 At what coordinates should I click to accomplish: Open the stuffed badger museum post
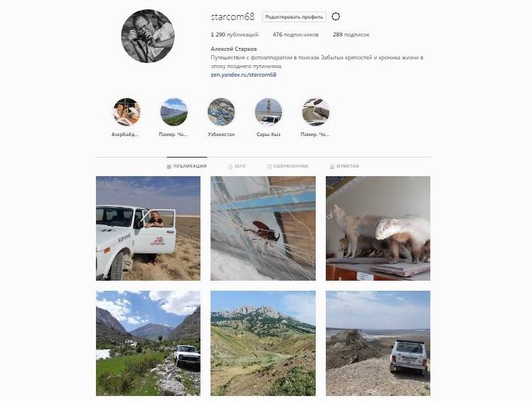pyautogui.click(x=378, y=228)
